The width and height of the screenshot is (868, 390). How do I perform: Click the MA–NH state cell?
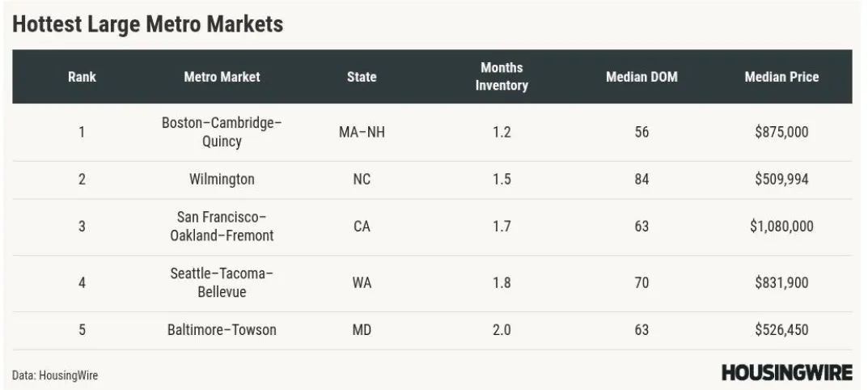point(362,132)
